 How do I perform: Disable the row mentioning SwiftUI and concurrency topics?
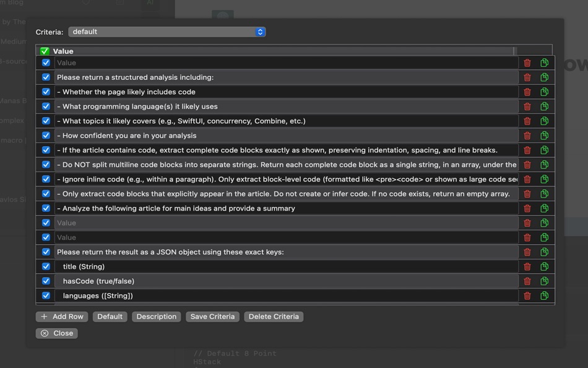tap(45, 120)
